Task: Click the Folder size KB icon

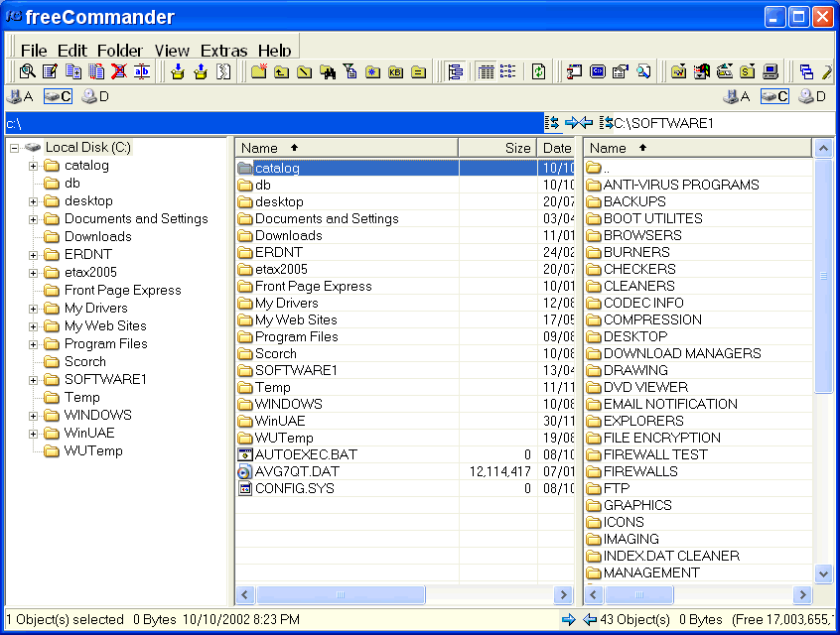Action: [x=395, y=71]
